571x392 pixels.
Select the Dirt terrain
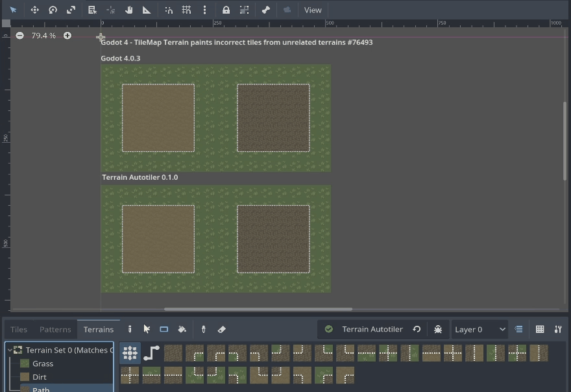[x=40, y=377]
